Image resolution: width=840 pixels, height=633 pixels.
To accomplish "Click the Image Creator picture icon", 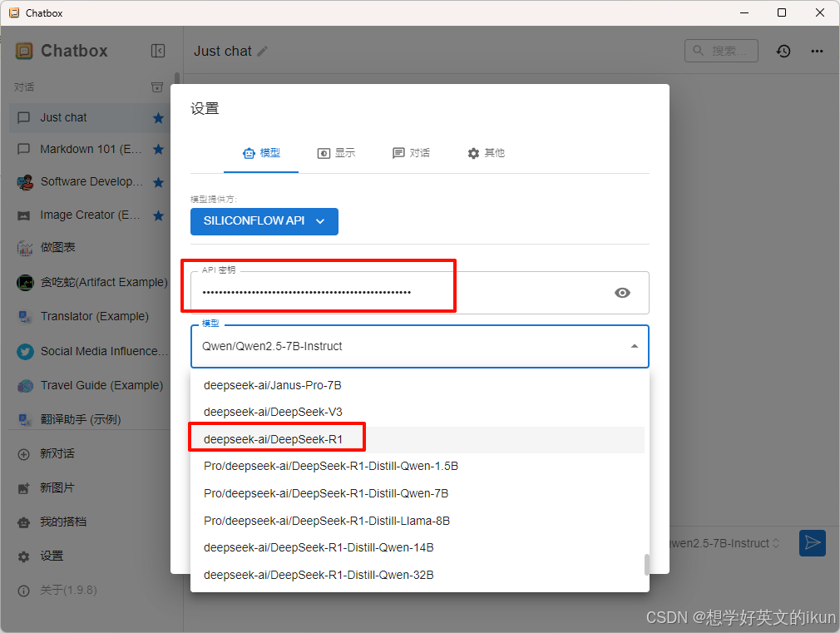I will tap(23, 215).
